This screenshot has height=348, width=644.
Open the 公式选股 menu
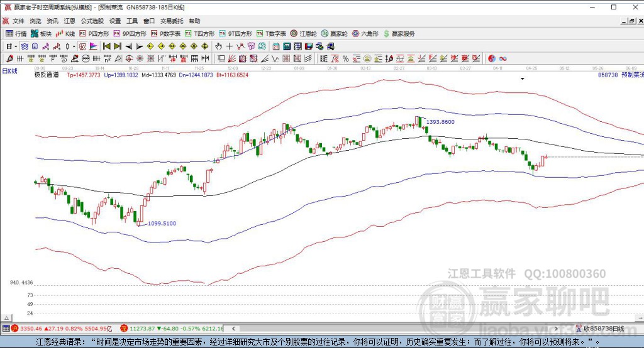pyautogui.click(x=92, y=21)
